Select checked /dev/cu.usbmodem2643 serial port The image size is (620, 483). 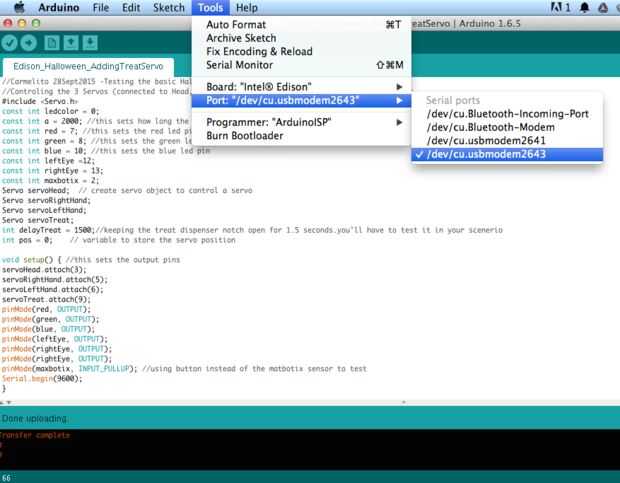[507, 154]
